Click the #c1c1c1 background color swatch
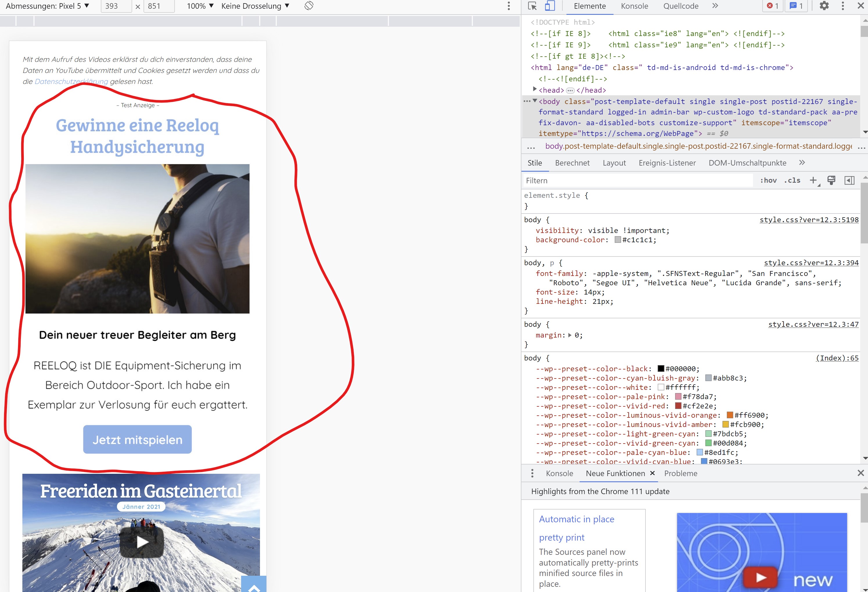868x592 pixels. coord(618,240)
